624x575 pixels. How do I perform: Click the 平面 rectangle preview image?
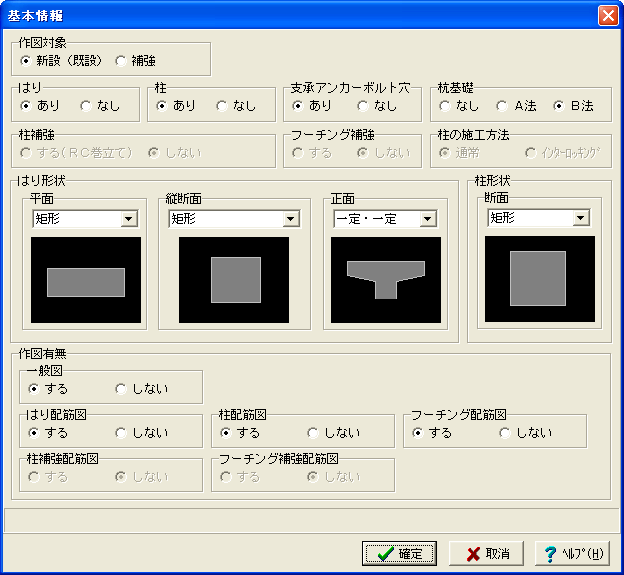(86, 280)
